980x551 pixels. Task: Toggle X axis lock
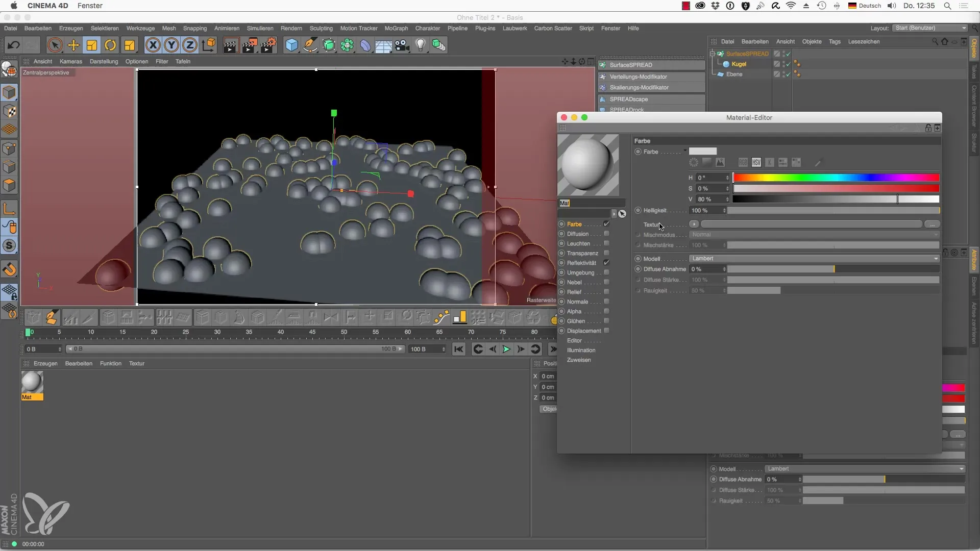(x=153, y=45)
